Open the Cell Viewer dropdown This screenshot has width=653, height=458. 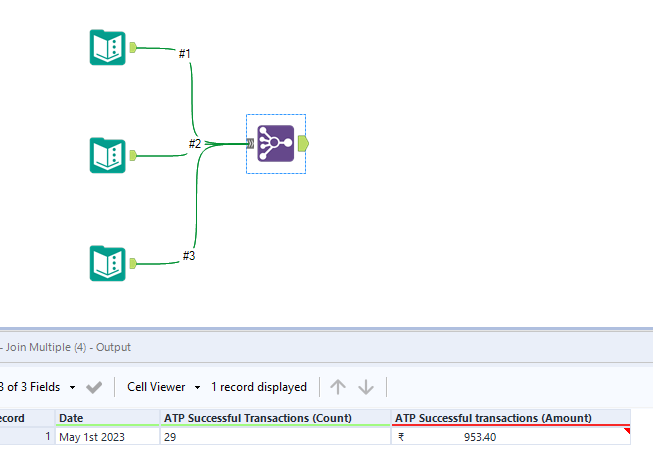[164, 387]
